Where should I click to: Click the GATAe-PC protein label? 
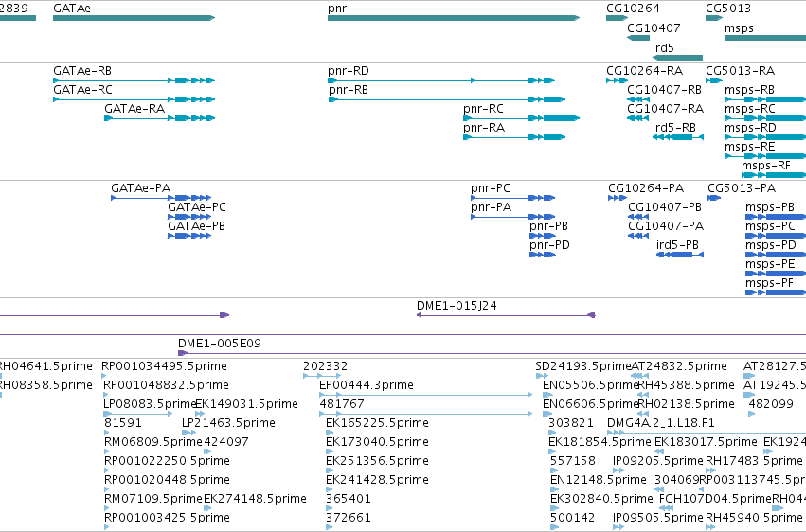coord(196,207)
